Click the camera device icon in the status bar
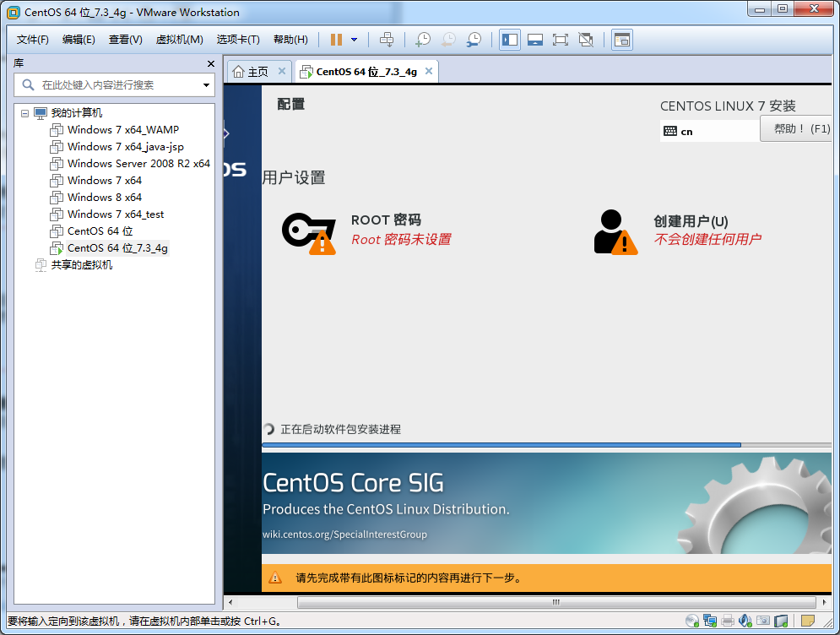Viewport: 840px width, 635px height. 763,621
